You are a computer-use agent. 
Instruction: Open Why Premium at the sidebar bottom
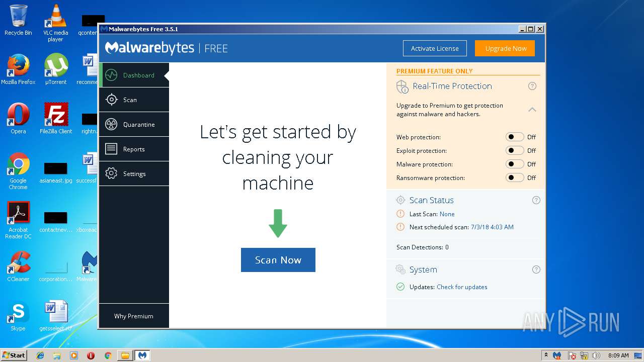[134, 316]
